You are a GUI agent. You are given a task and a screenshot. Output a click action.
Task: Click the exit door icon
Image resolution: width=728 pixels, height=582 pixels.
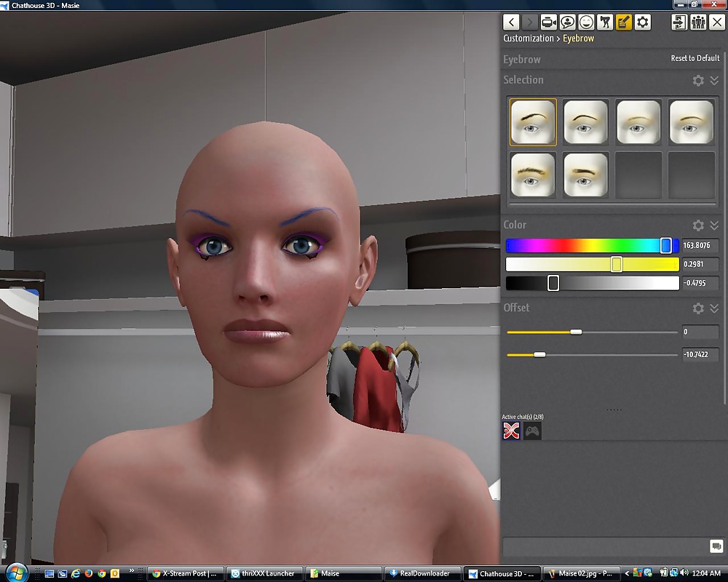coord(679,23)
